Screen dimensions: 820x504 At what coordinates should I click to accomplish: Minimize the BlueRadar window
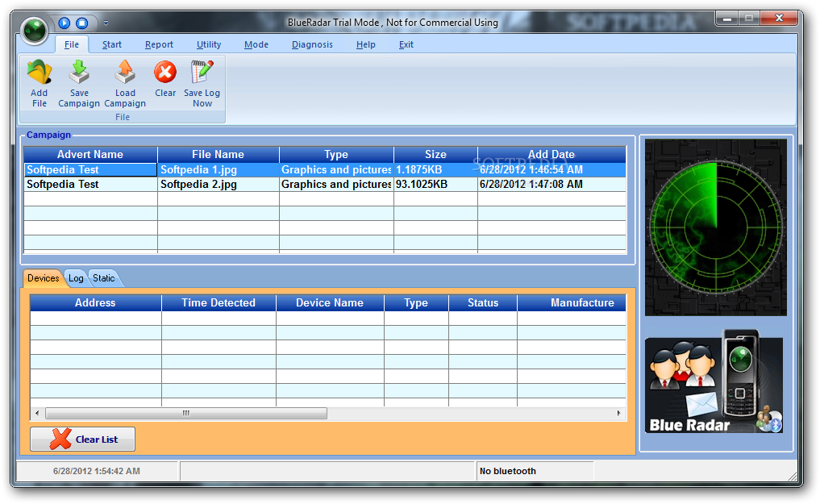click(727, 19)
